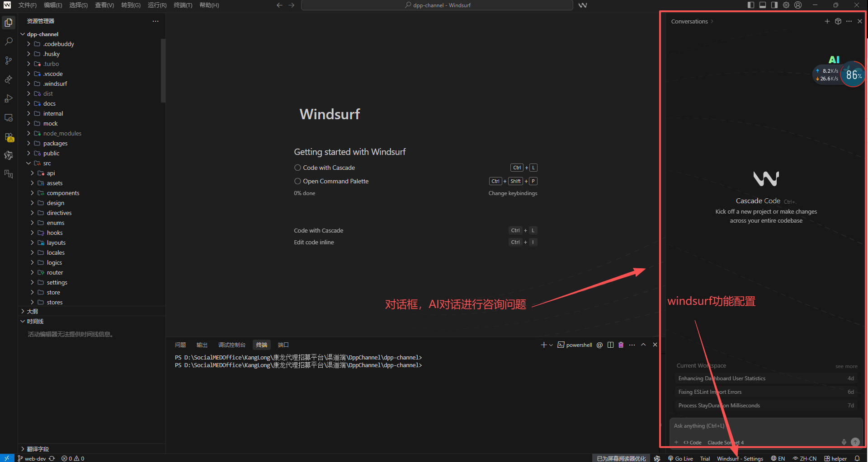The height and width of the screenshot is (462, 868).
Task: Add context with the plus in Cascade input
Action: (676, 442)
